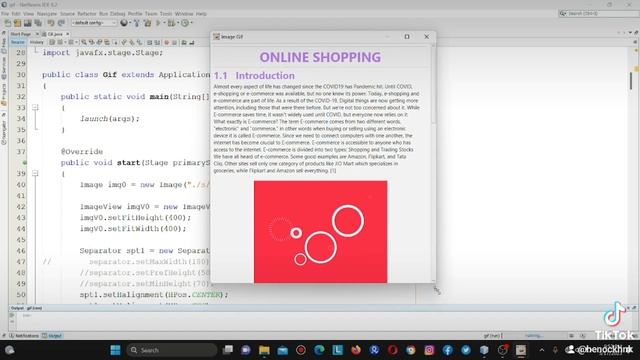Open Twitter from the taskbar
The height and width of the screenshot is (360, 640).
tap(466, 350)
